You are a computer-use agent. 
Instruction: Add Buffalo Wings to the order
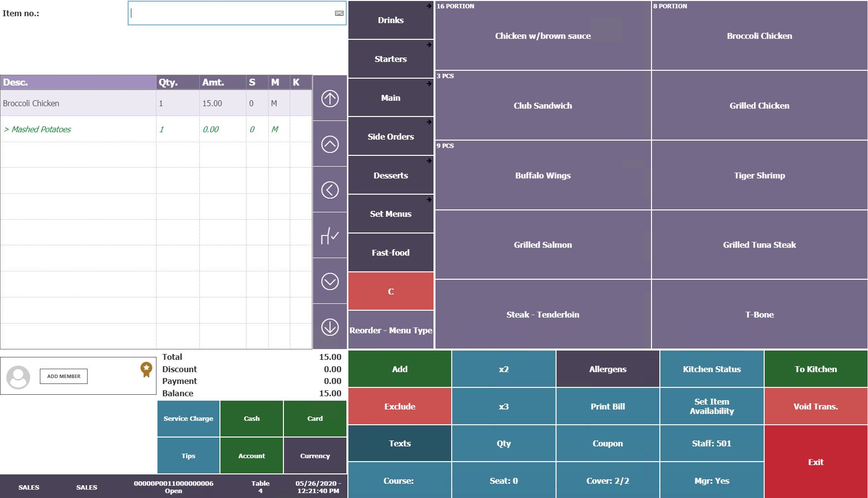coord(543,176)
